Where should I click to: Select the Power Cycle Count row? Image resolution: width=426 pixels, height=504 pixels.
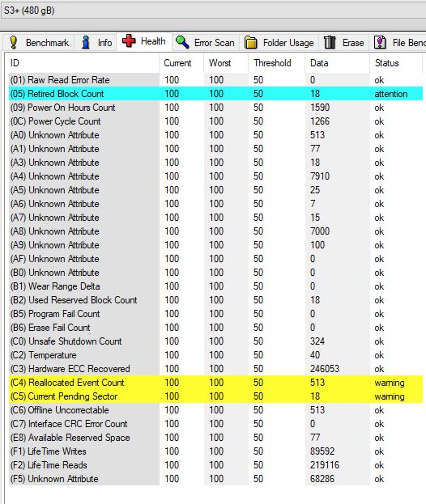[215, 121]
